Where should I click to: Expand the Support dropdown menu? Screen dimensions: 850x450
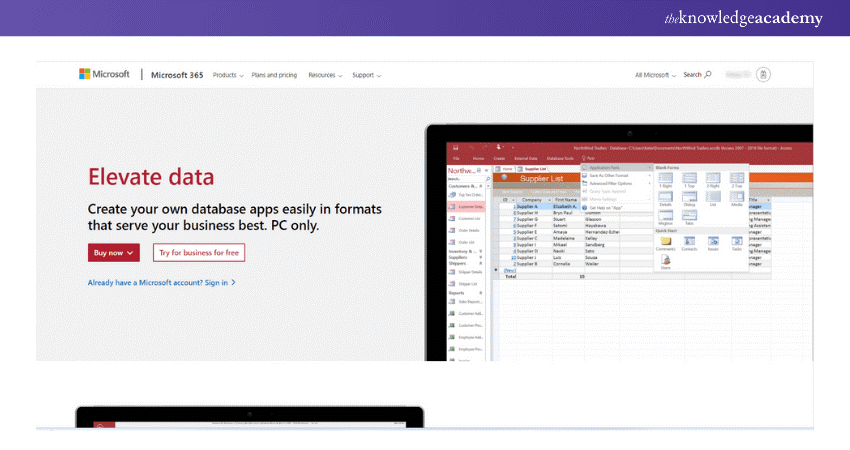(x=366, y=75)
